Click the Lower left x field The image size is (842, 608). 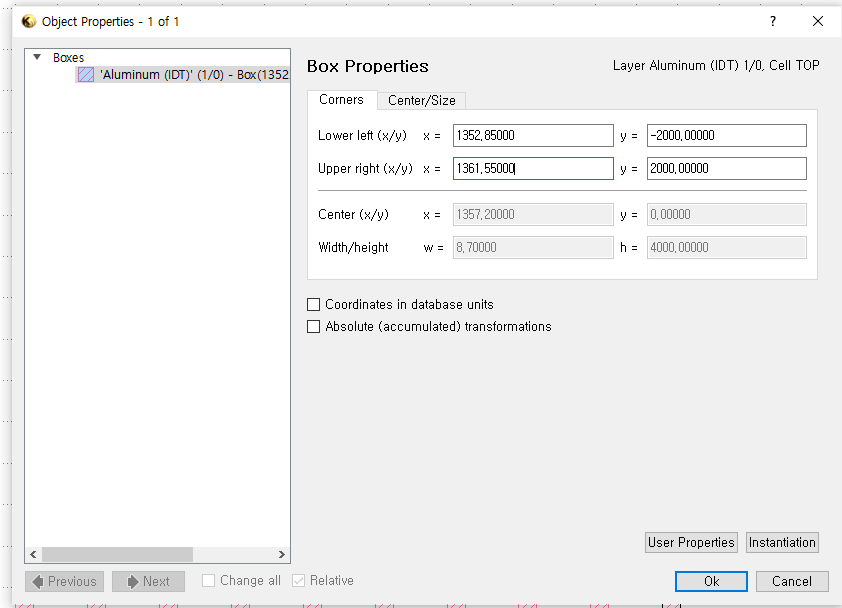(533, 135)
